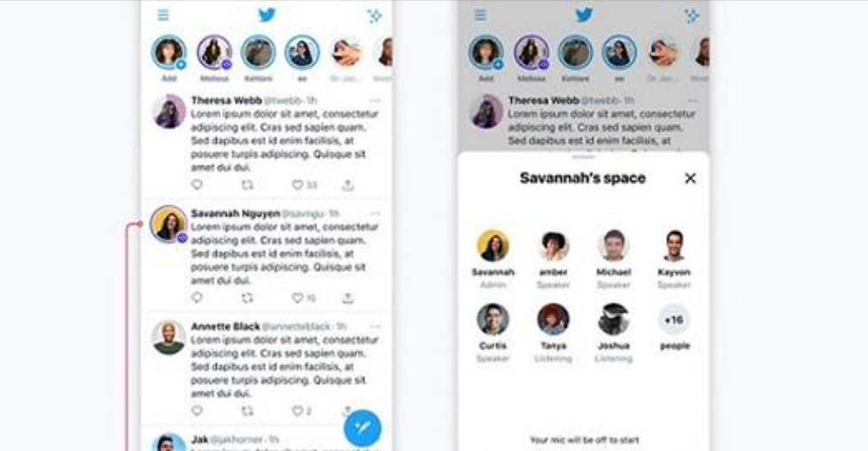Viewport: 868px width, 451px height.
Task: Retweet Savannah Nguyen's tweet
Action: tap(247, 298)
